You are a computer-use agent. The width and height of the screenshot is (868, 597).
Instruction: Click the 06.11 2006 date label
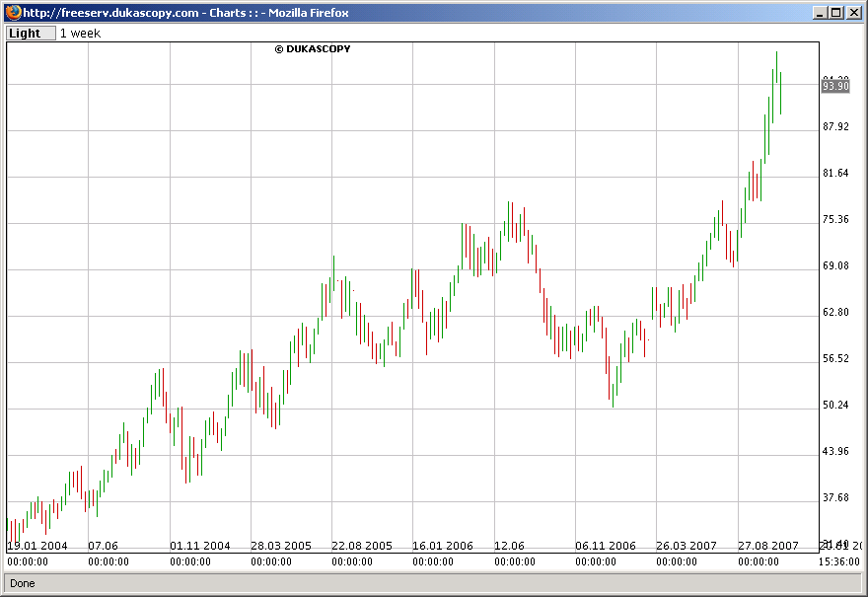605,546
